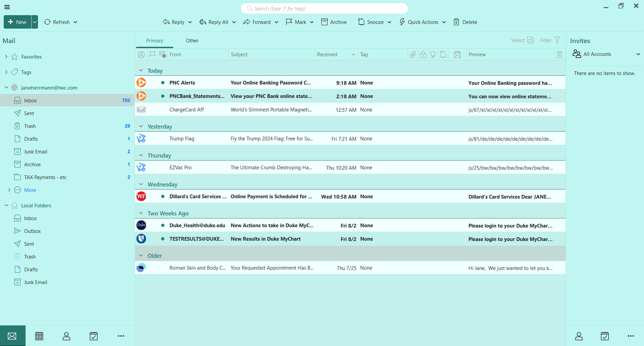
Task: Expand the Favorites tree section
Action: coord(6,57)
